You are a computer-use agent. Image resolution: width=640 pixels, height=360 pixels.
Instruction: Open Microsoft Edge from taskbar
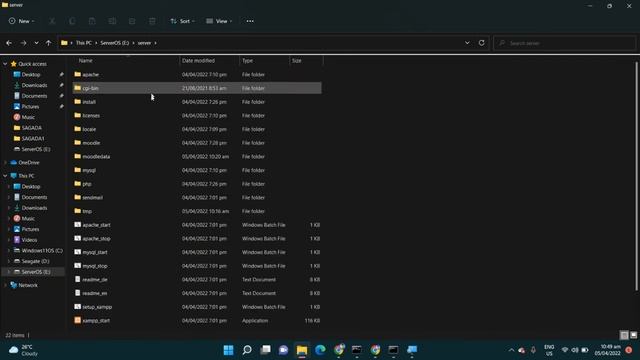click(x=320, y=350)
